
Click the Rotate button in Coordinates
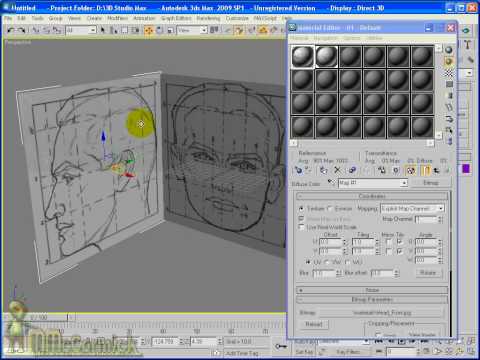click(x=428, y=273)
